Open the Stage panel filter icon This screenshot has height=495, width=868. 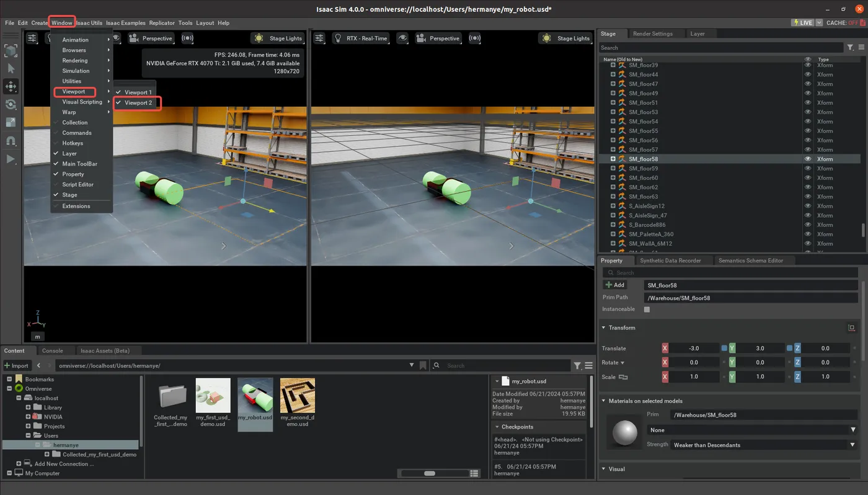tap(850, 47)
